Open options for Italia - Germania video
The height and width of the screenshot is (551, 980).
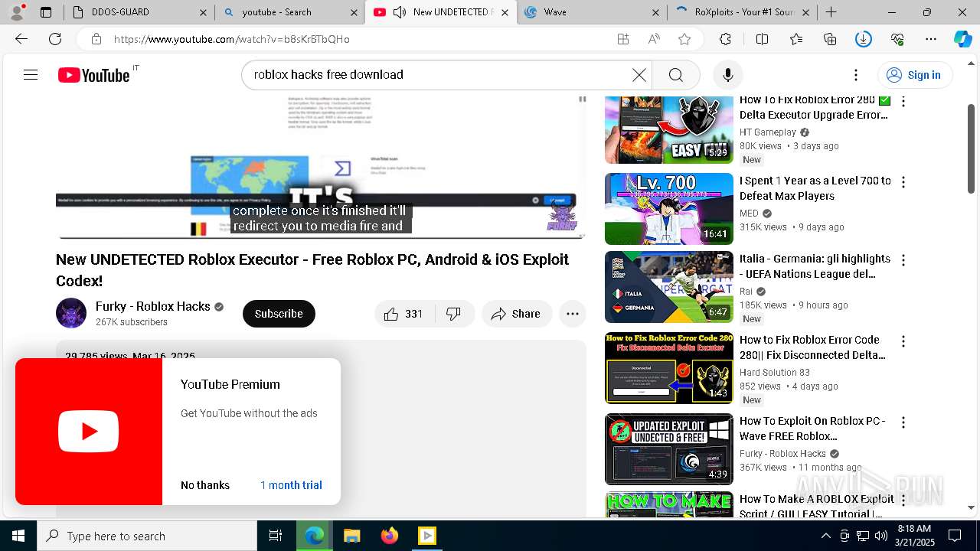click(903, 260)
